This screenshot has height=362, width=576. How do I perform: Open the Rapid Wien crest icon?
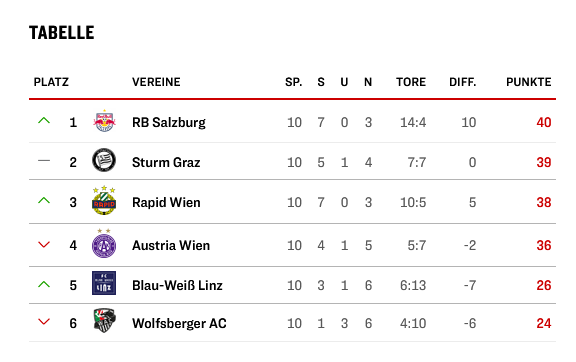(x=104, y=200)
